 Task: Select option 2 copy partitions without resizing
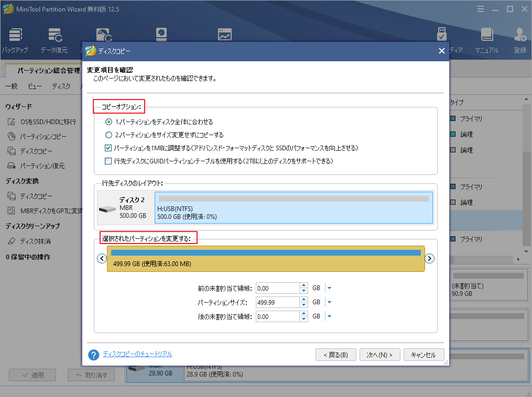(108, 135)
